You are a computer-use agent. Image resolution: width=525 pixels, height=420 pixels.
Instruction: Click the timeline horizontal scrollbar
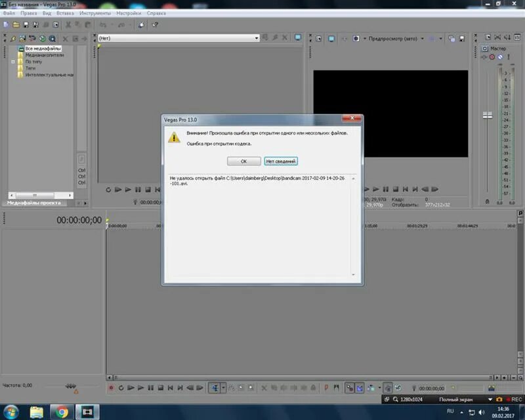click(x=302, y=377)
